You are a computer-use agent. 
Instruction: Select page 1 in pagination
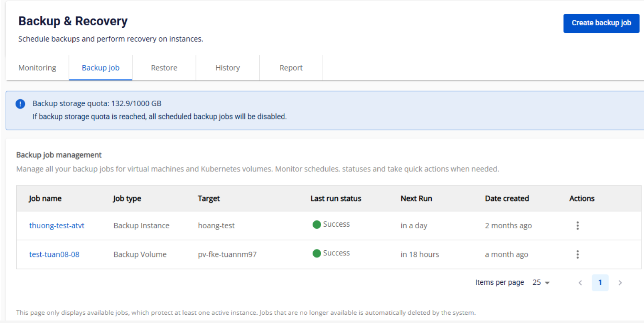[600, 283]
